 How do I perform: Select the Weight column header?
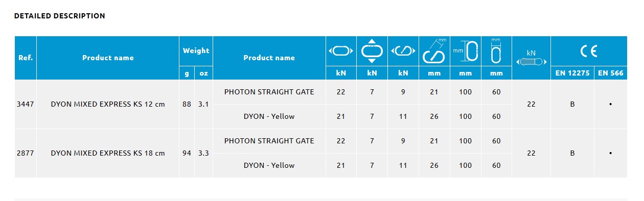click(x=196, y=51)
